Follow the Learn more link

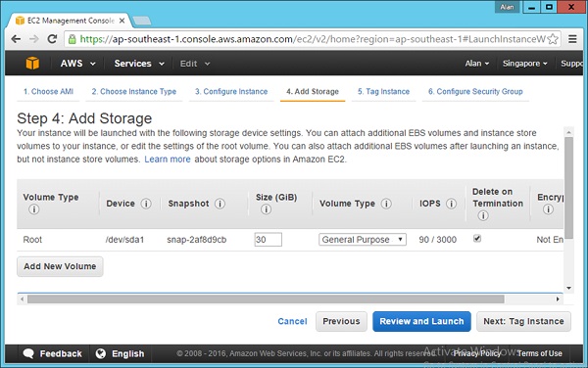168,160
